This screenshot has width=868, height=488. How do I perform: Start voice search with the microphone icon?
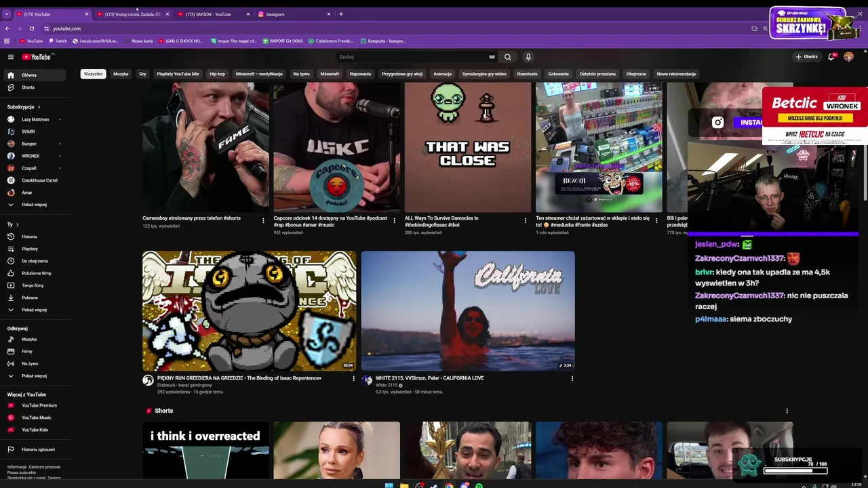528,57
